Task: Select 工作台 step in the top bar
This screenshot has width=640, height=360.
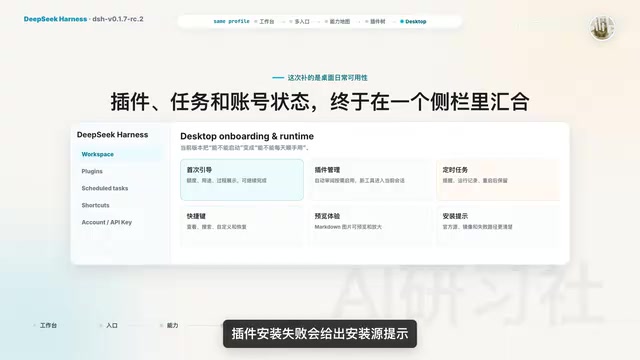Action: pyautogui.click(x=264, y=22)
